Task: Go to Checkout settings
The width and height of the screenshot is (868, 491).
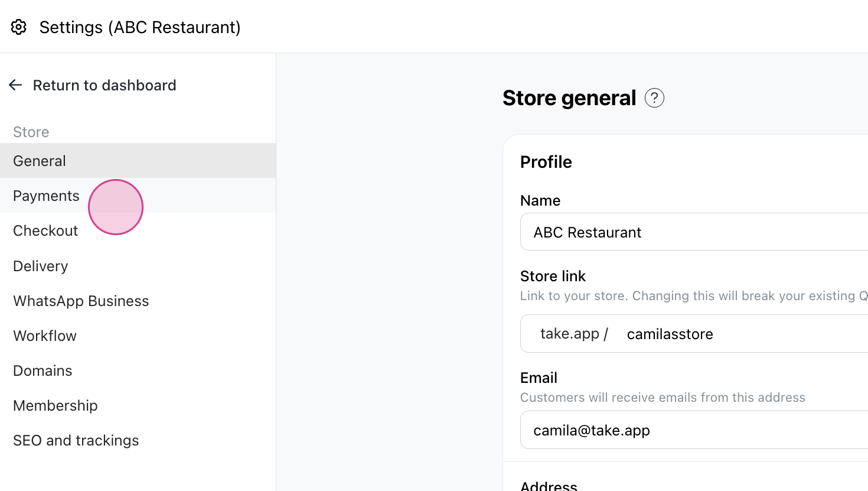Action: [138, 230]
